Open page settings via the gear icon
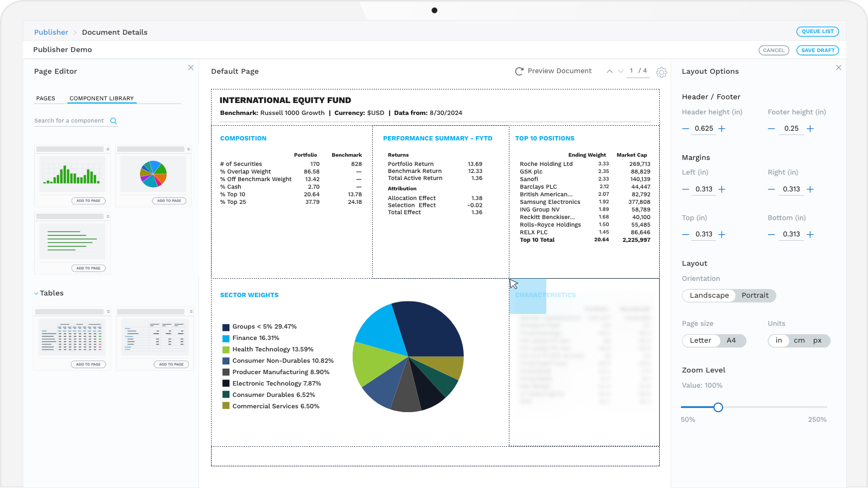Image resolution: width=868 pixels, height=488 pixels. (x=662, y=72)
